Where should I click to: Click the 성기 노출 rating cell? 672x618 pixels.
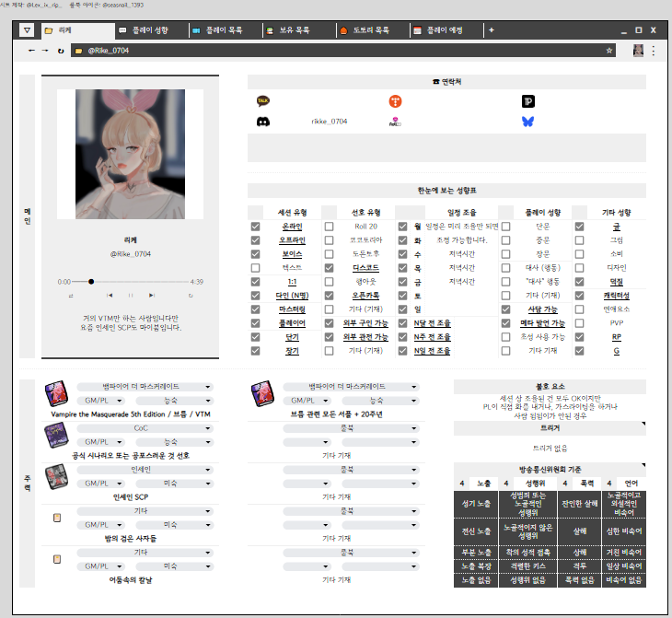click(476, 504)
